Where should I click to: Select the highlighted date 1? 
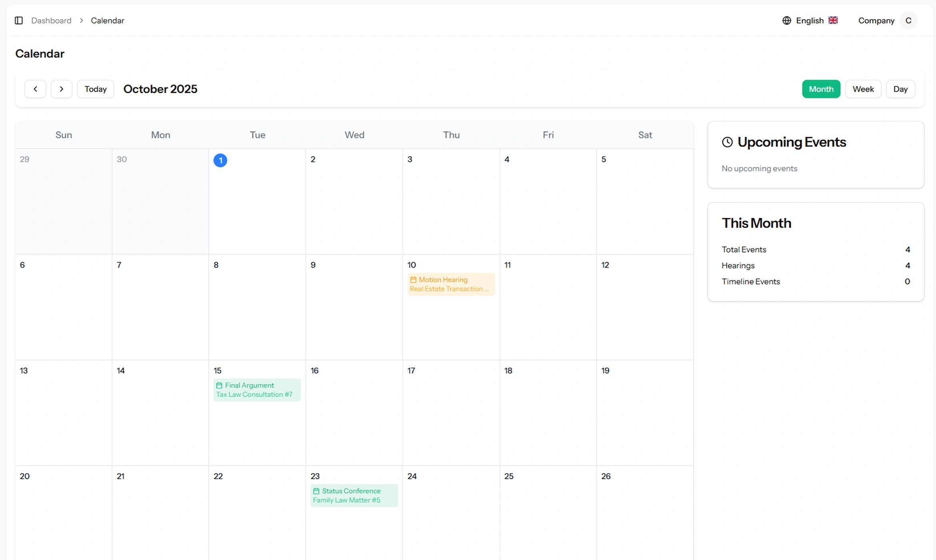point(220,160)
